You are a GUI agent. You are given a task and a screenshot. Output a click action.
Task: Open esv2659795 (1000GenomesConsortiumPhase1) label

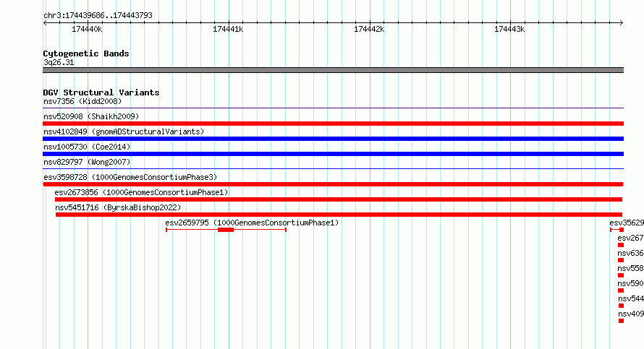pos(252,223)
